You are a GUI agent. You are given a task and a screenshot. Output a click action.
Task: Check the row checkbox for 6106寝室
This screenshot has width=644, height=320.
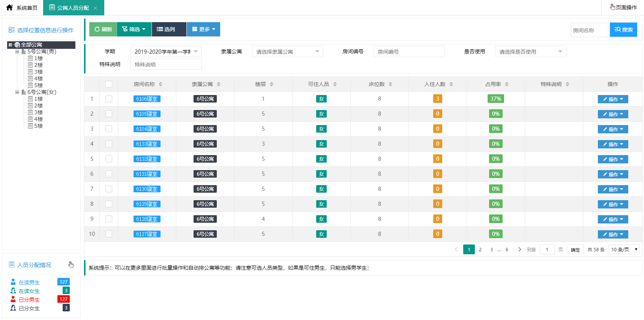point(109,99)
